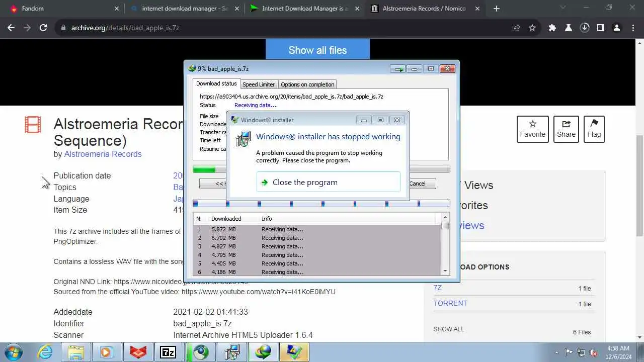This screenshot has height=362, width=644.
Task: Open Chrome downloads icon in toolbar
Action: click(585, 28)
